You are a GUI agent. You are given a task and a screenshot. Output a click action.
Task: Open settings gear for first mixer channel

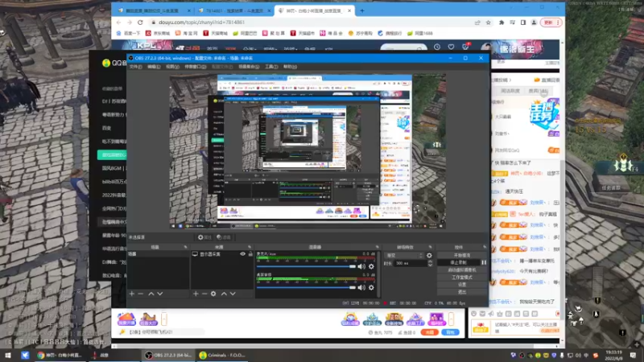click(371, 267)
